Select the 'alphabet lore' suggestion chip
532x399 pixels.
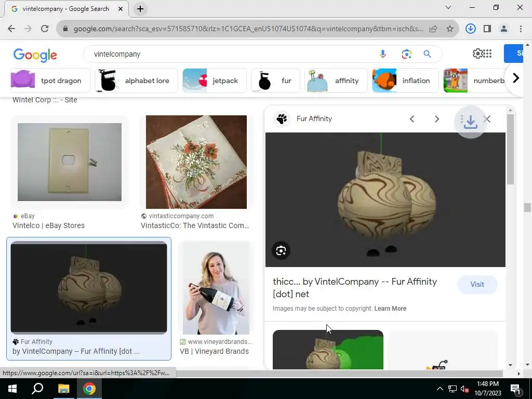[x=137, y=81]
